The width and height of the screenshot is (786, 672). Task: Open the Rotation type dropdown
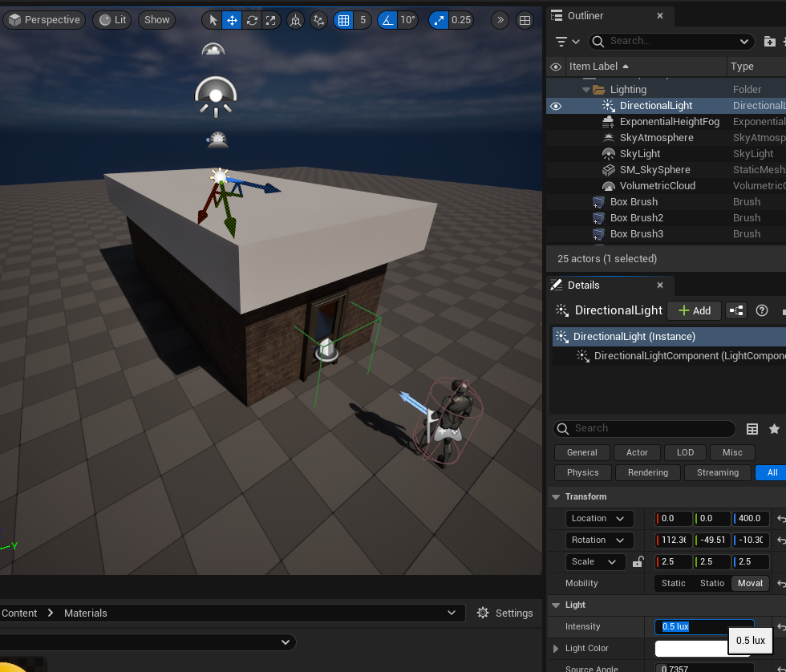pyautogui.click(x=599, y=540)
